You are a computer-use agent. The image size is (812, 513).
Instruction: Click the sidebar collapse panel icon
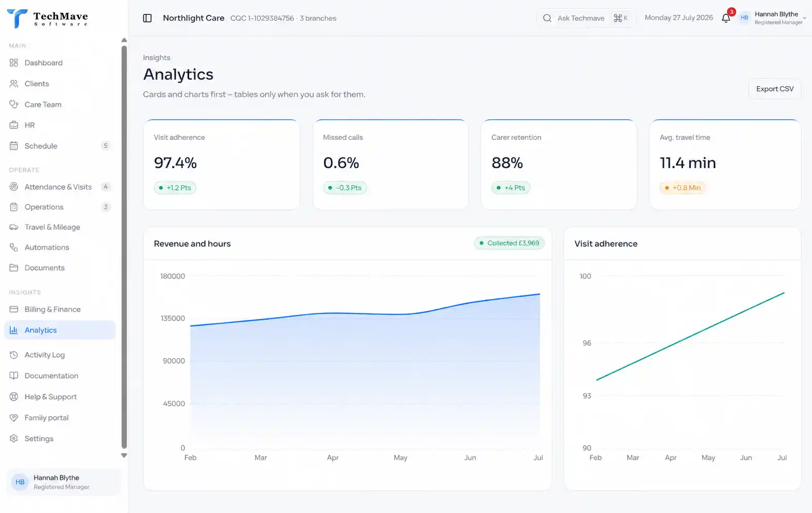point(147,18)
